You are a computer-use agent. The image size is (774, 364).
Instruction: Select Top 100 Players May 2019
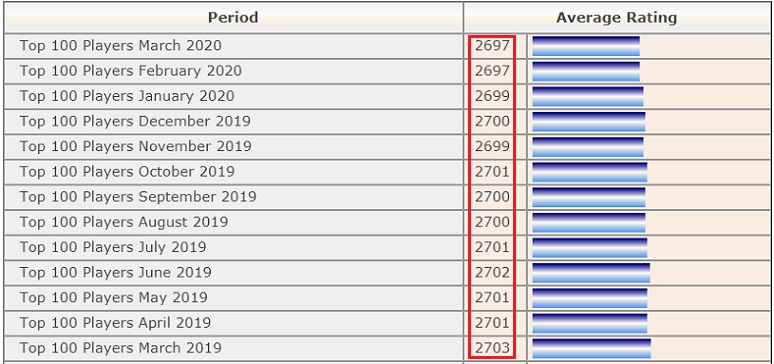[114, 298]
